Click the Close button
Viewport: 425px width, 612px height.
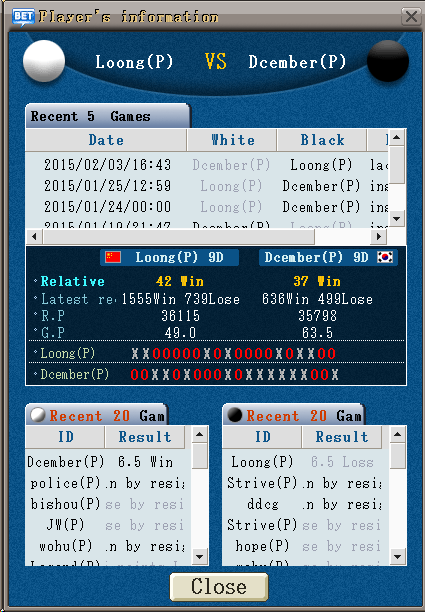pos(219,587)
